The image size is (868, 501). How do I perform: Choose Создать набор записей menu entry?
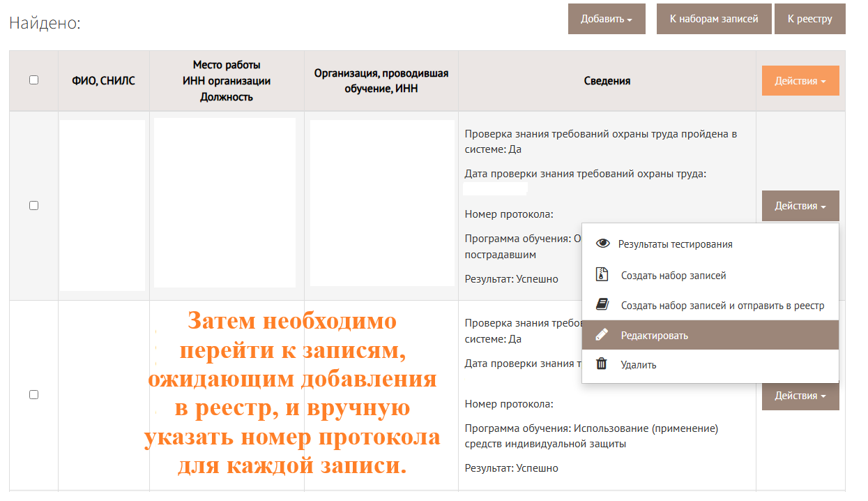point(710,275)
